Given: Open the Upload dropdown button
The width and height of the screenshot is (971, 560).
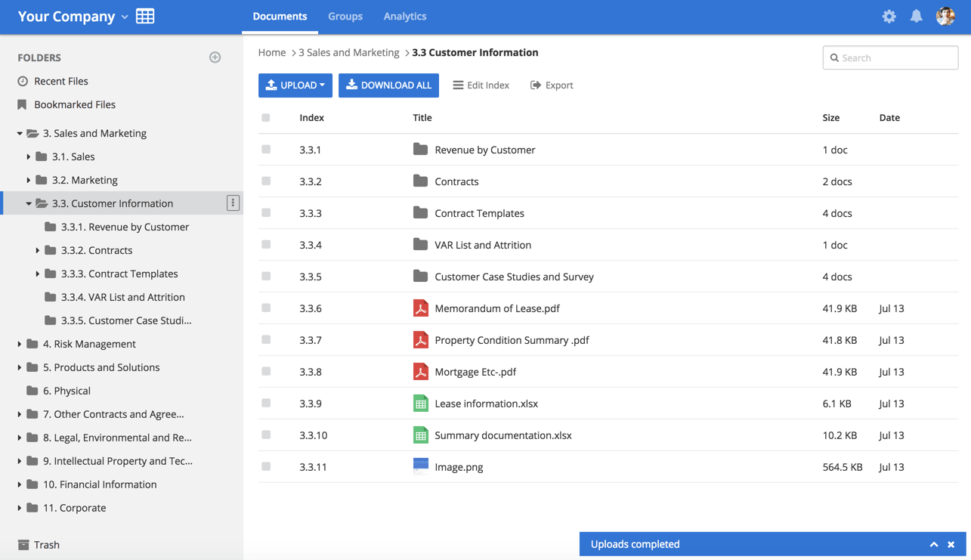Looking at the screenshot, I should pos(295,85).
